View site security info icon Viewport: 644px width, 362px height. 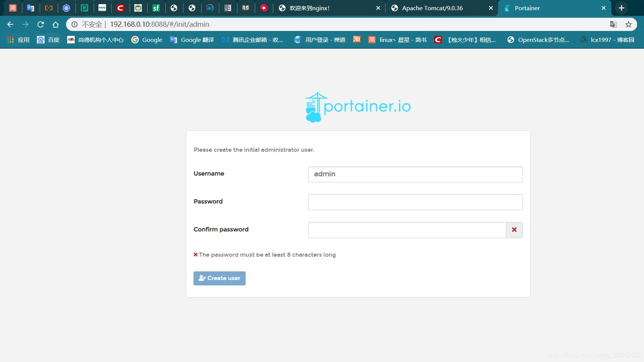74,25
